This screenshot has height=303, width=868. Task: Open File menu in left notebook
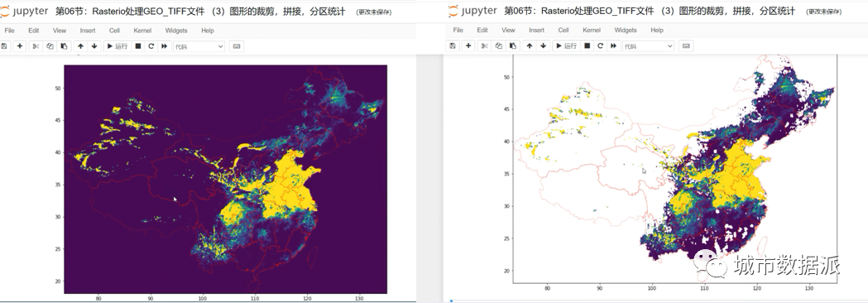[9, 31]
